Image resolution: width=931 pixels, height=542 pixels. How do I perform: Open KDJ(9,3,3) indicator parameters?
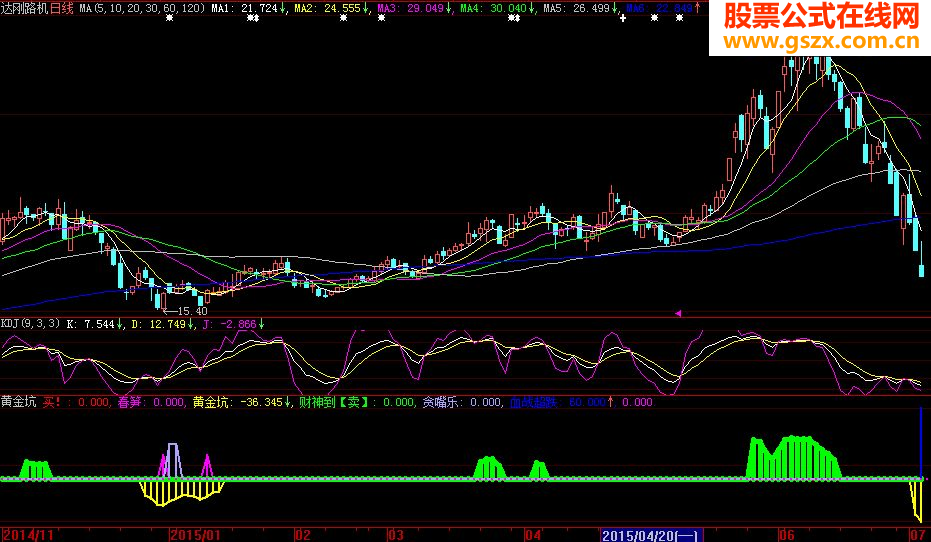(x=30, y=324)
